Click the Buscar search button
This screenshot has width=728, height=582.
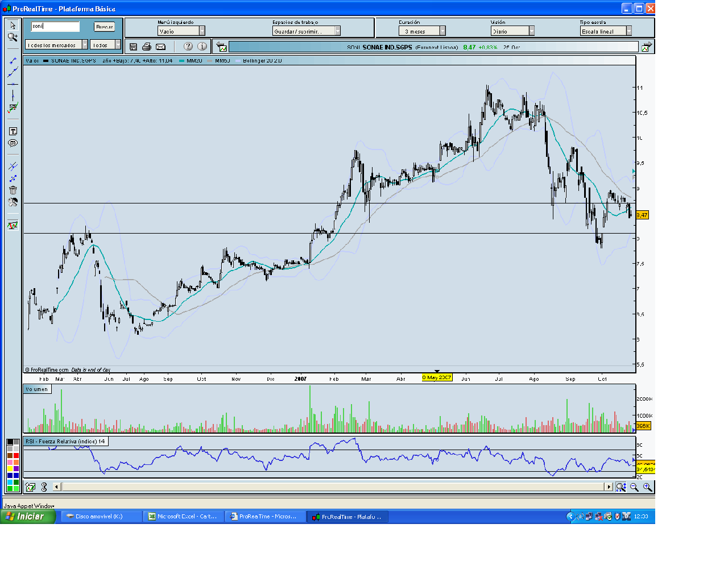click(105, 27)
